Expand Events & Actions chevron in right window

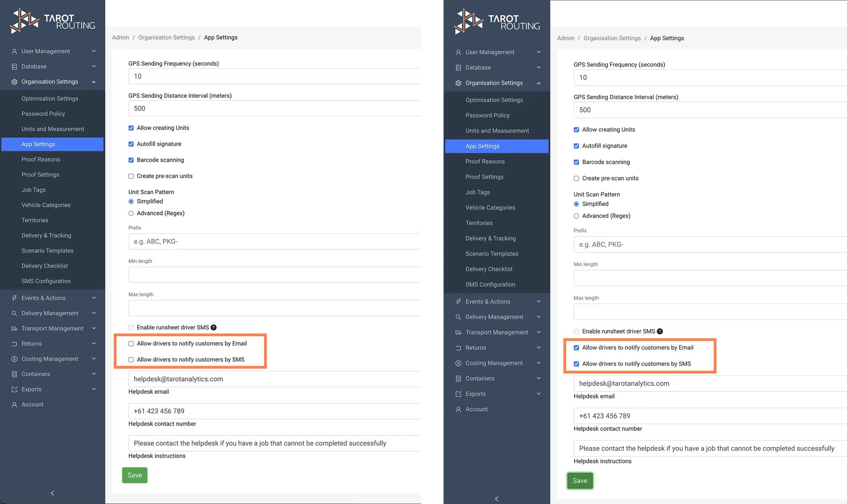pos(539,302)
